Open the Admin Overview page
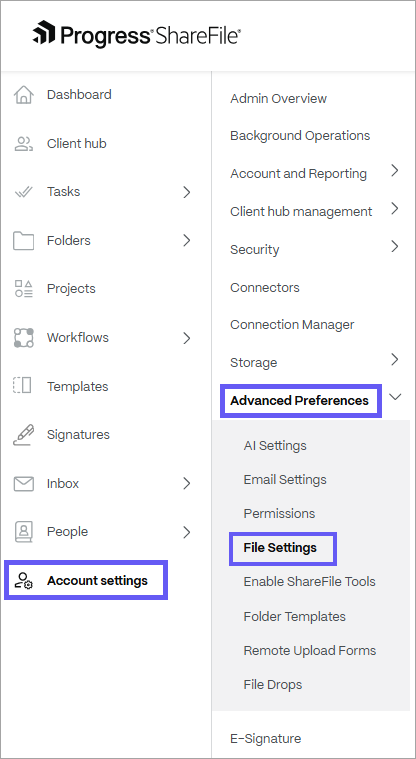The height and width of the screenshot is (759, 416). (278, 99)
